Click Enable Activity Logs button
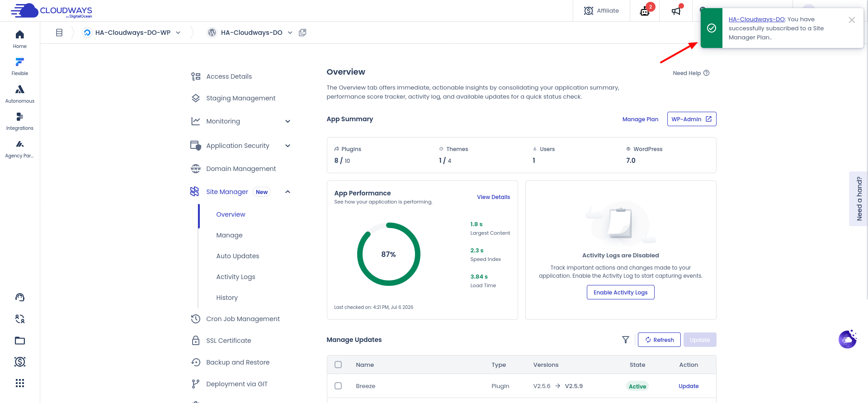This screenshot has width=868, height=403. [620, 292]
